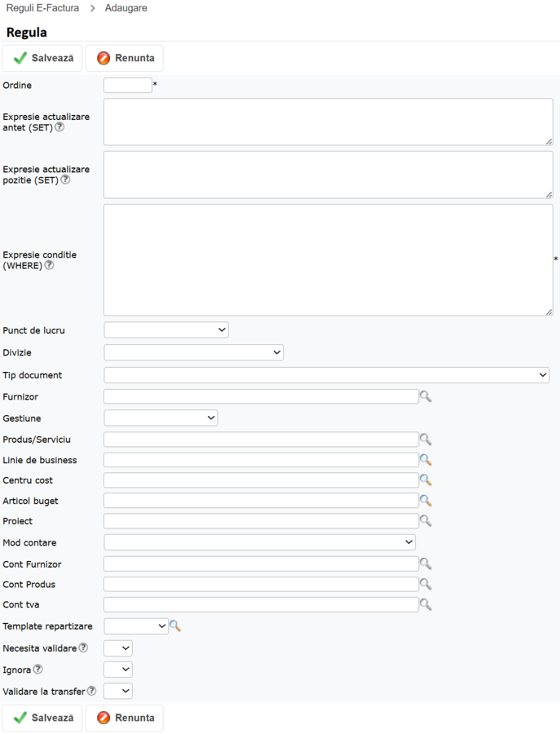Open the Proiect lookup magnifier

click(426, 521)
